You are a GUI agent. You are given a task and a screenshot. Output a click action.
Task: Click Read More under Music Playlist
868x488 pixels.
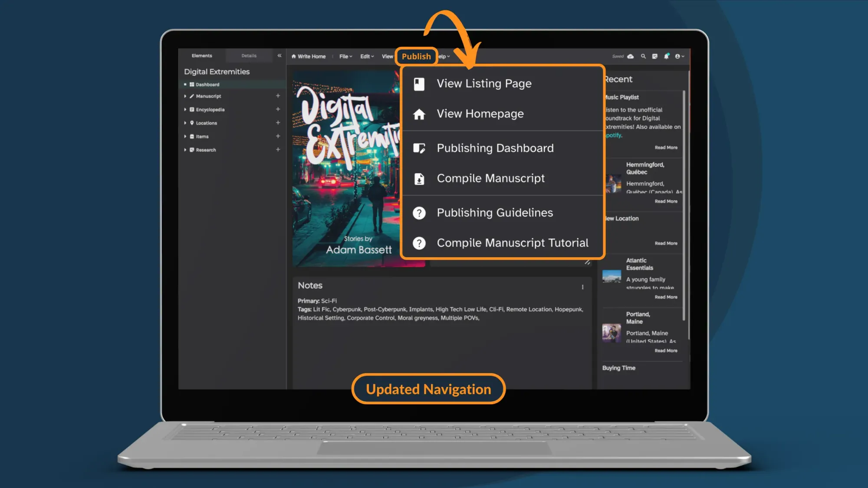click(x=666, y=147)
